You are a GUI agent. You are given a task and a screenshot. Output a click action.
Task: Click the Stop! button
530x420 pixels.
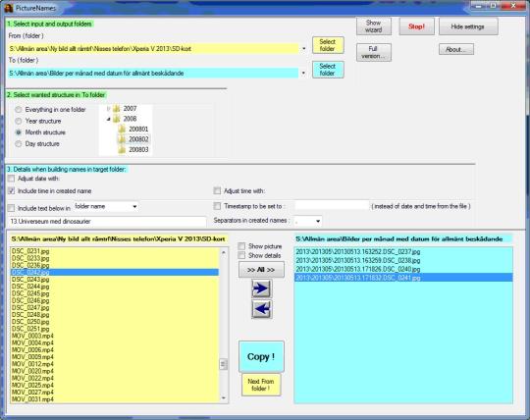point(416,26)
